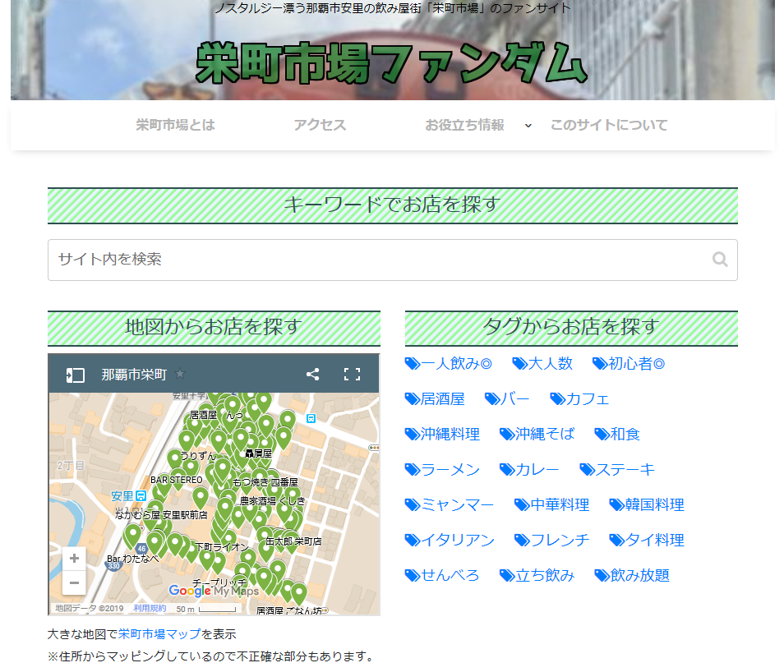
Task: Click the route 330 road shield
Action: tap(113, 565)
